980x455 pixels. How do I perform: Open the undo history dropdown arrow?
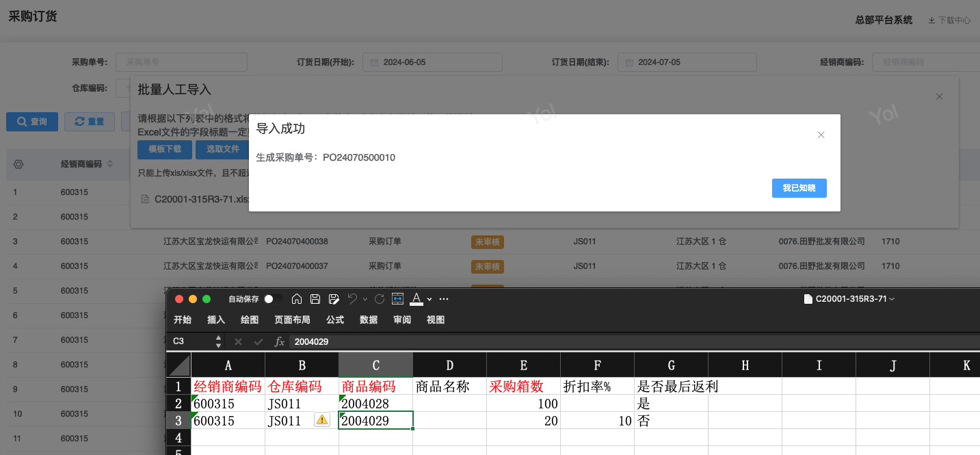coord(365,300)
